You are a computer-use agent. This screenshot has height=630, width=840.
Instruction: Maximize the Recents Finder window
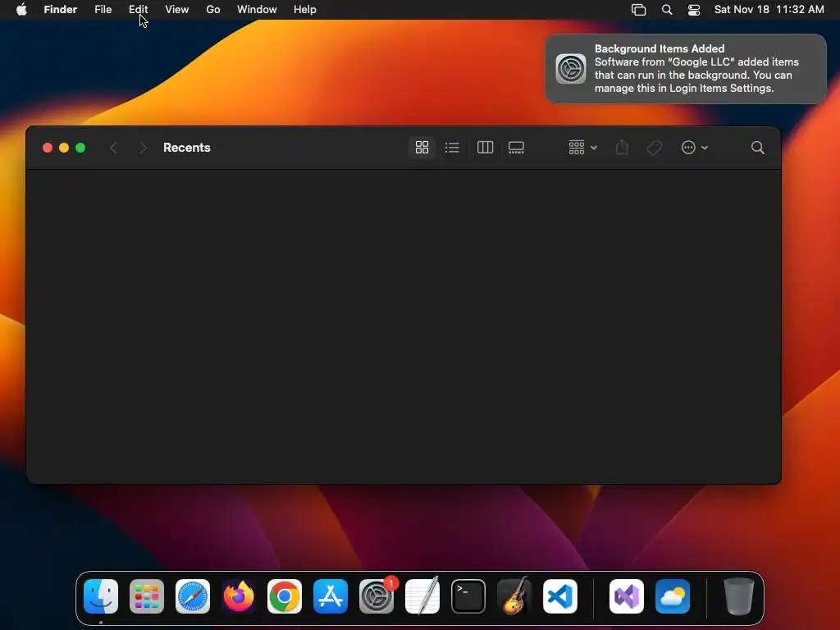coord(80,148)
